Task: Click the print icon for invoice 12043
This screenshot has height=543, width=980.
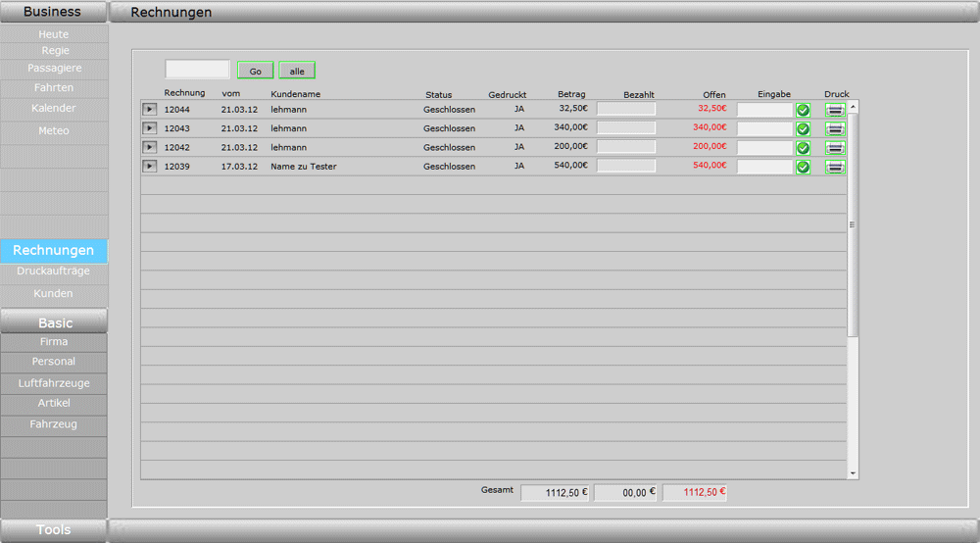Action: (835, 128)
